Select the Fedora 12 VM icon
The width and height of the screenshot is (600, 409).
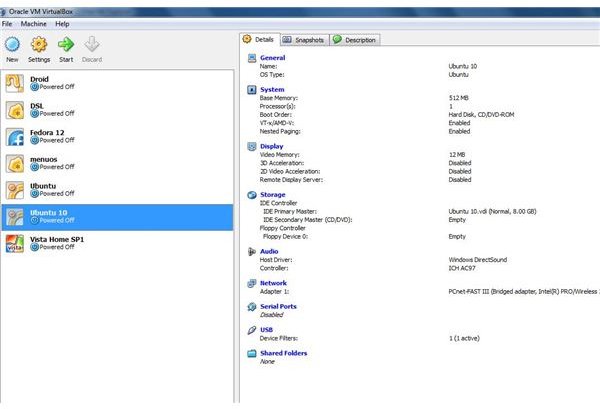pos(15,137)
